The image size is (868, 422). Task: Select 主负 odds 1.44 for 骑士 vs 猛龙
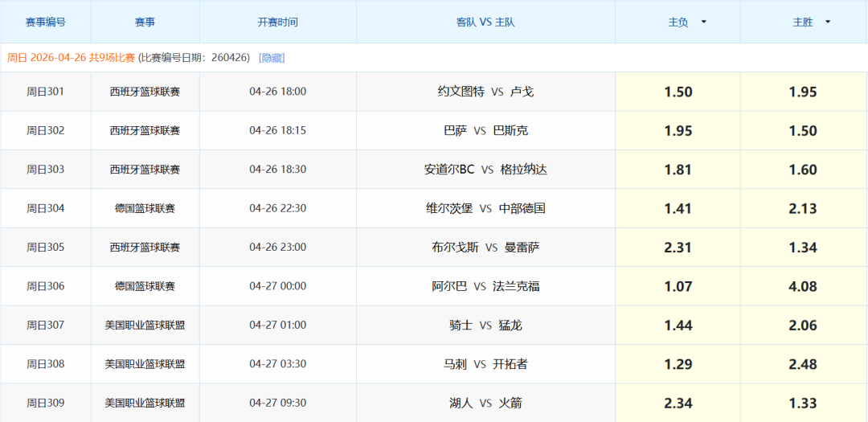pyautogui.click(x=678, y=325)
